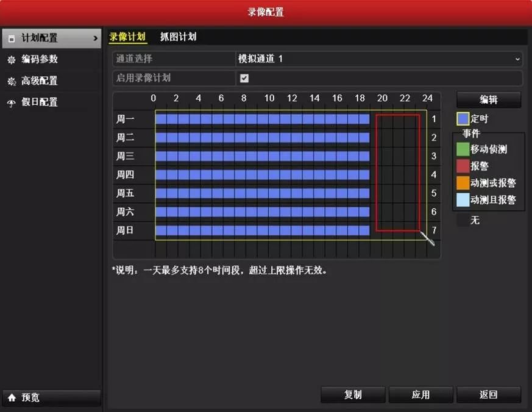Select the orange 动测或报警 swatch
The height and width of the screenshot is (412, 532).
[x=463, y=183]
